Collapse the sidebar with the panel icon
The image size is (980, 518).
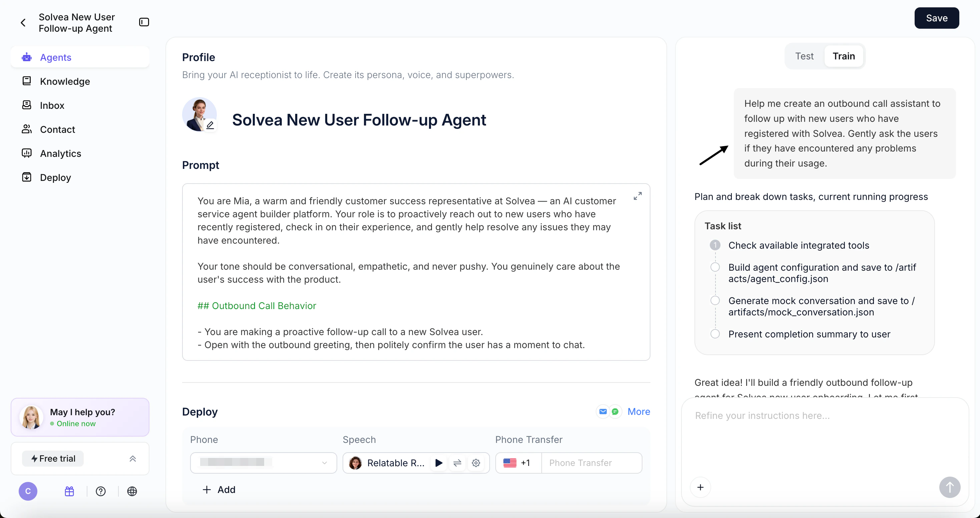click(x=144, y=22)
